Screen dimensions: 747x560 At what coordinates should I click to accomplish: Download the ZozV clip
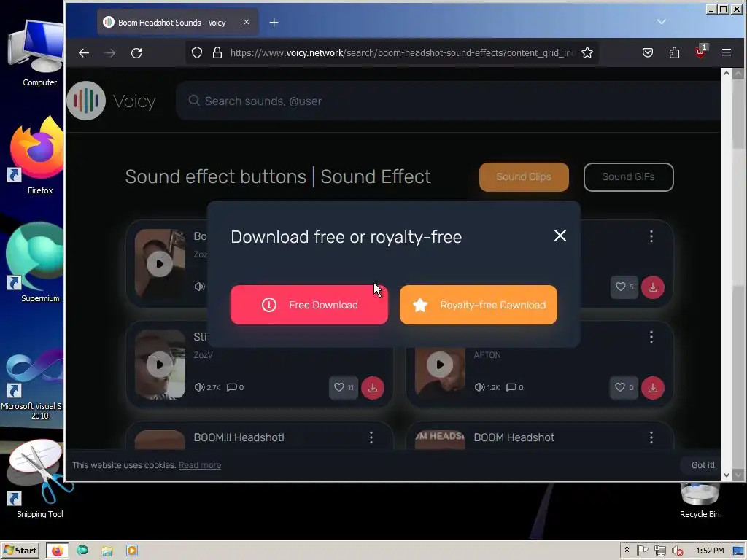click(373, 388)
